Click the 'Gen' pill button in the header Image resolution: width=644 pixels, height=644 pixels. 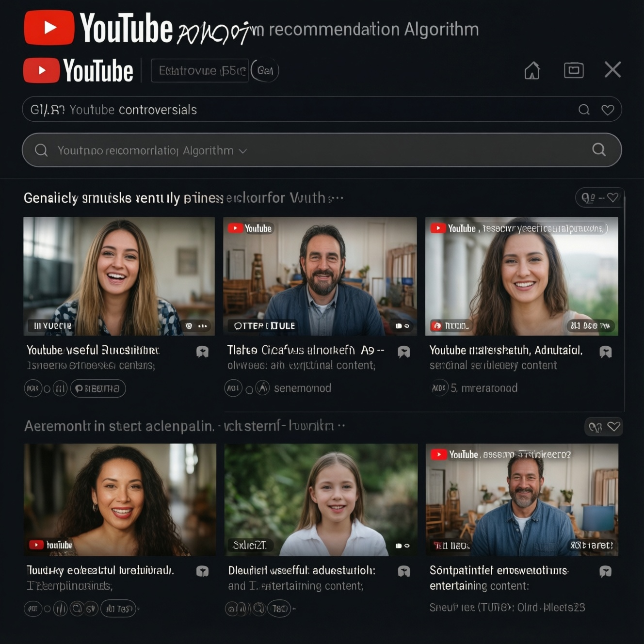pyautogui.click(x=265, y=70)
